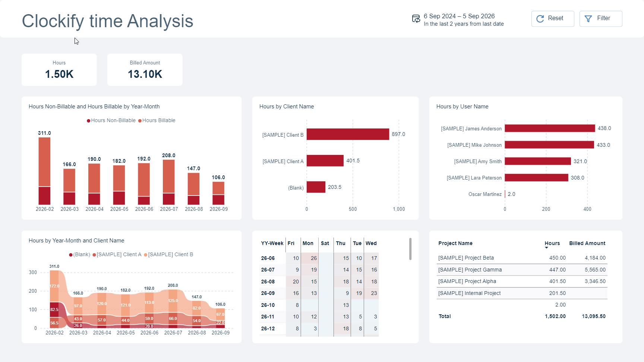Toggle Hours Non-Billable legend marker
Viewport: 644px width, 362px height.
click(89, 121)
